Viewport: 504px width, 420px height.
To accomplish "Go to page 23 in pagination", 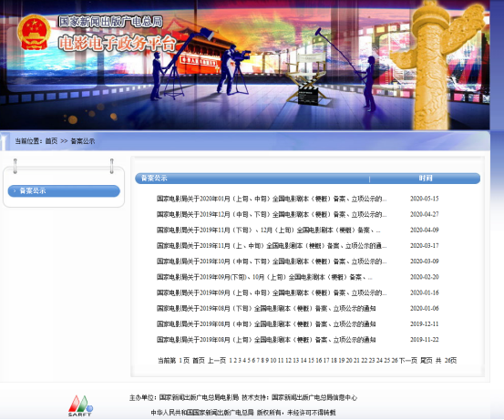I will click(372, 361).
